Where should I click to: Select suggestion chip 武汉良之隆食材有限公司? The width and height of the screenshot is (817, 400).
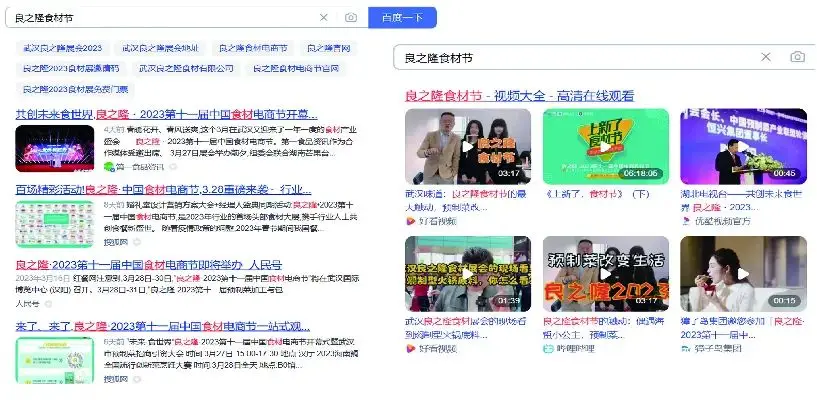(x=186, y=68)
